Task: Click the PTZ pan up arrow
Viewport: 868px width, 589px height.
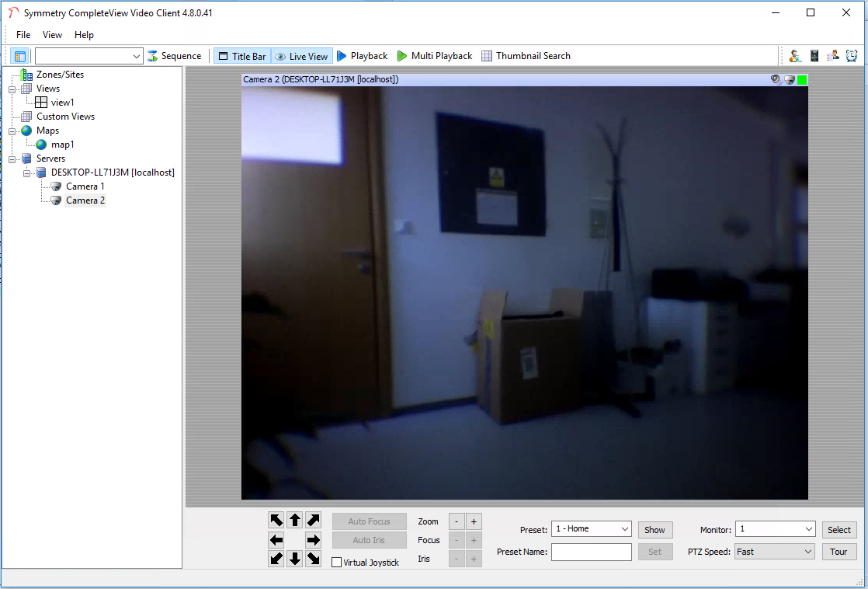Action: point(295,520)
